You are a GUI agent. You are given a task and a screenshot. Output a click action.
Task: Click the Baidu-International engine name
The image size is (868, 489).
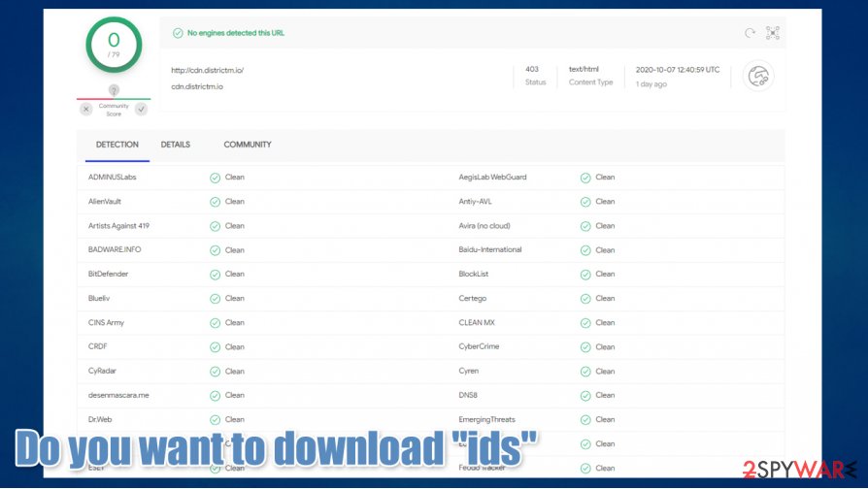490,249
